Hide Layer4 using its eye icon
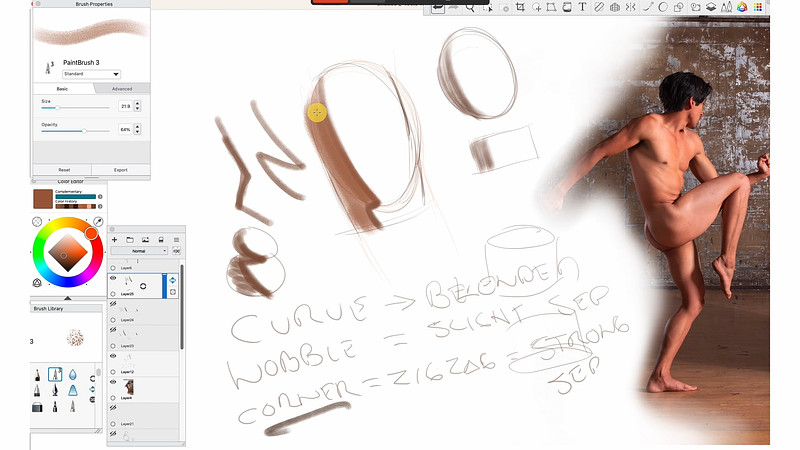The width and height of the screenshot is (800, 450). [x=113, y=382]
